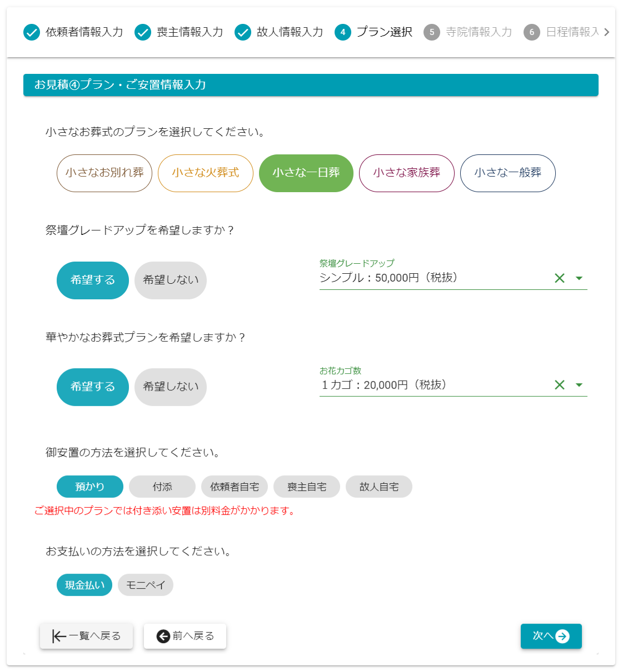
Task: Click the 故人情報入力 step checkmark icon
Action: point(243,32)
